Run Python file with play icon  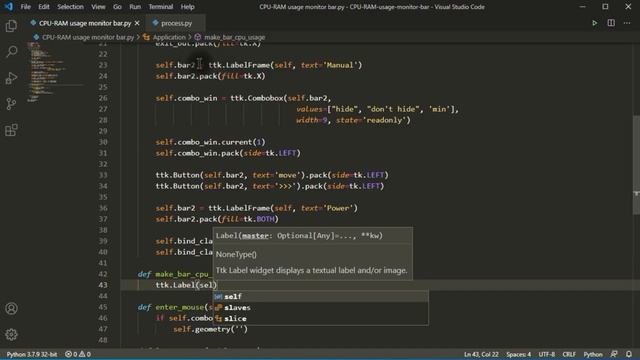[x=594, y=23]
